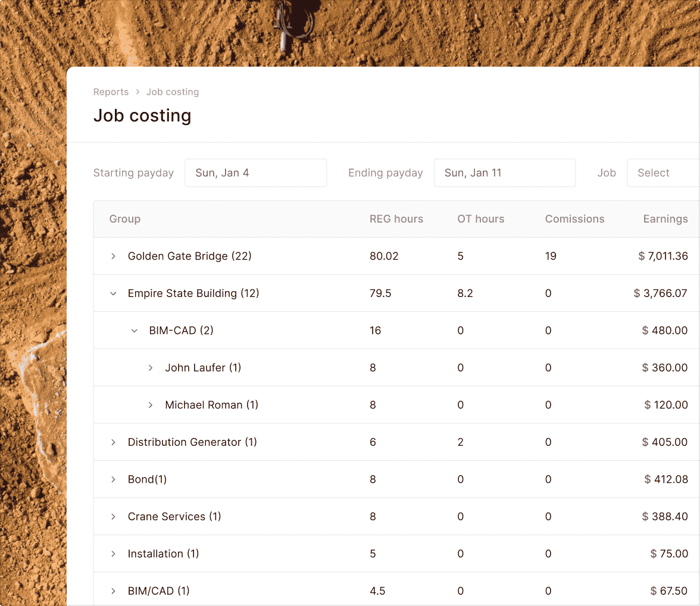Expand the BIM/CAD group

pyautogui.click(x=112, y=591)
